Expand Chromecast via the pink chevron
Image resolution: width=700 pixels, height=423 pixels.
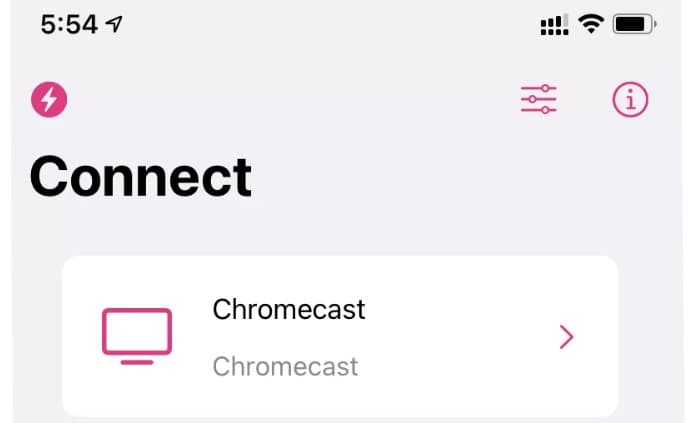tap(566, 337)
